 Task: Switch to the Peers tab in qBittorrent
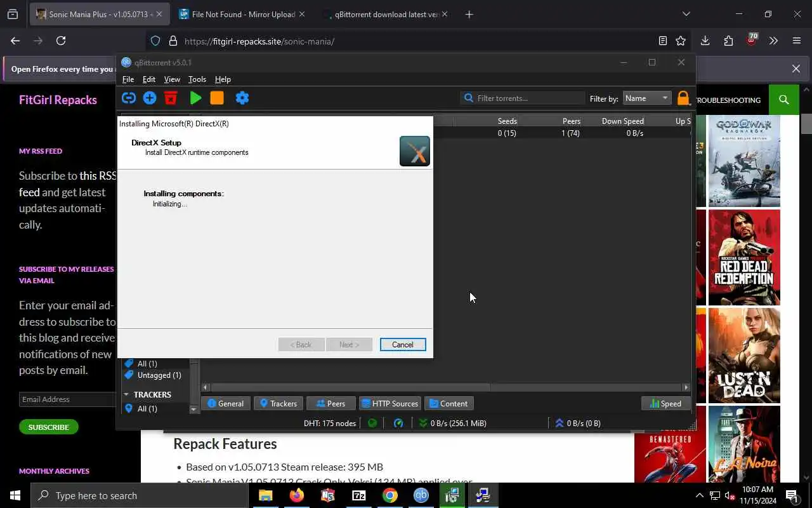(331, 403)
